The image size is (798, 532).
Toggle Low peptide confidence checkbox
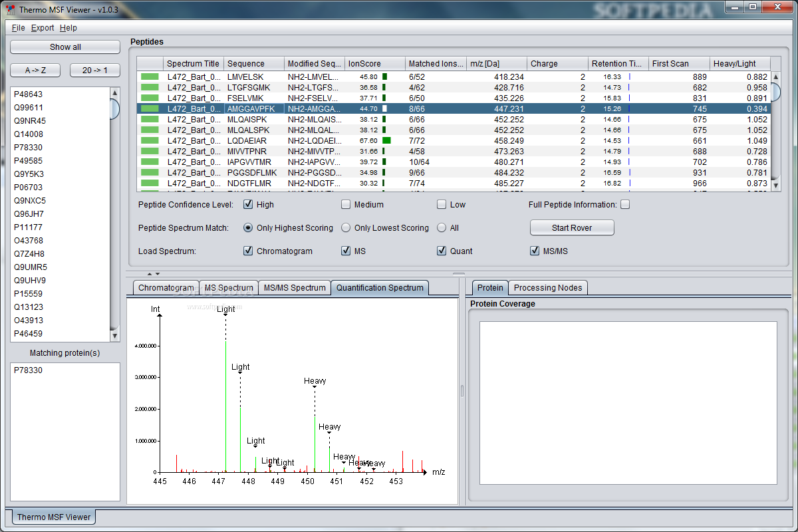442,204
